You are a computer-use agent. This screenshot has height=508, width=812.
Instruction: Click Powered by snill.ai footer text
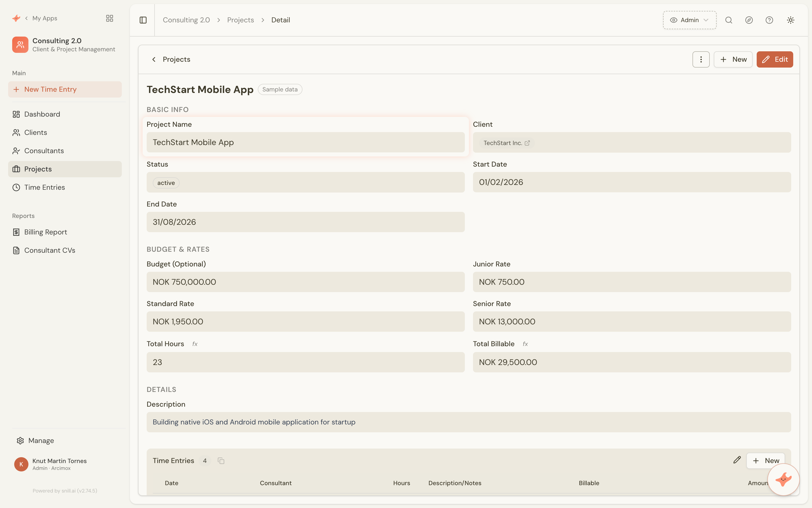pos(65,490)
